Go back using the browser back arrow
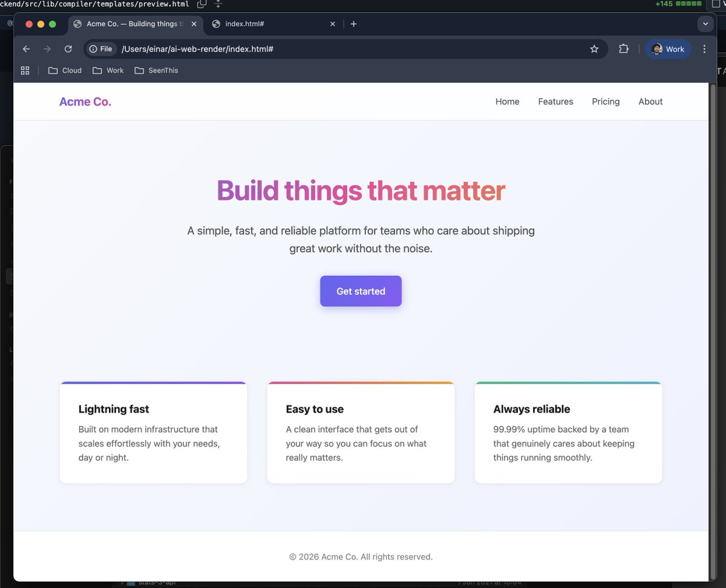 [x=26, y=49]
